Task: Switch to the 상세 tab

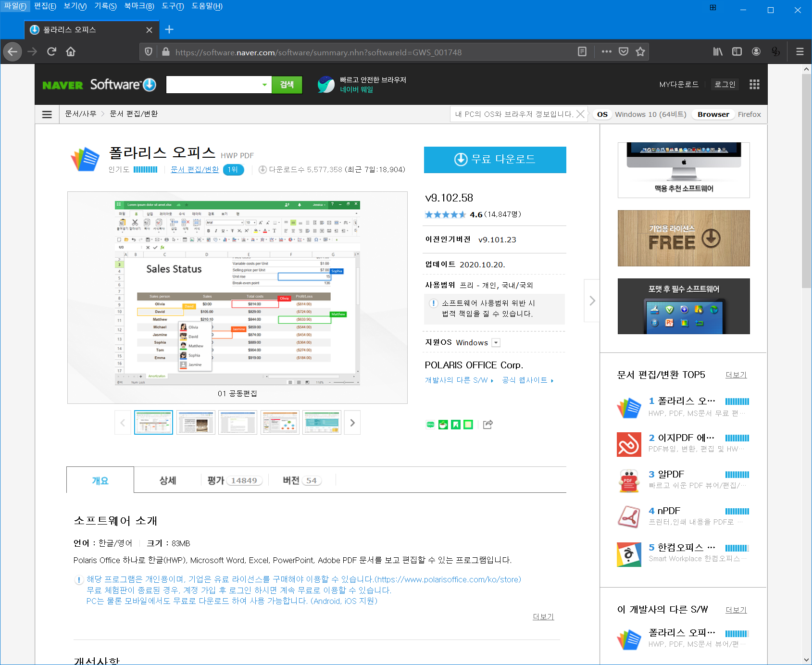Action: click(x=168, y=480)
